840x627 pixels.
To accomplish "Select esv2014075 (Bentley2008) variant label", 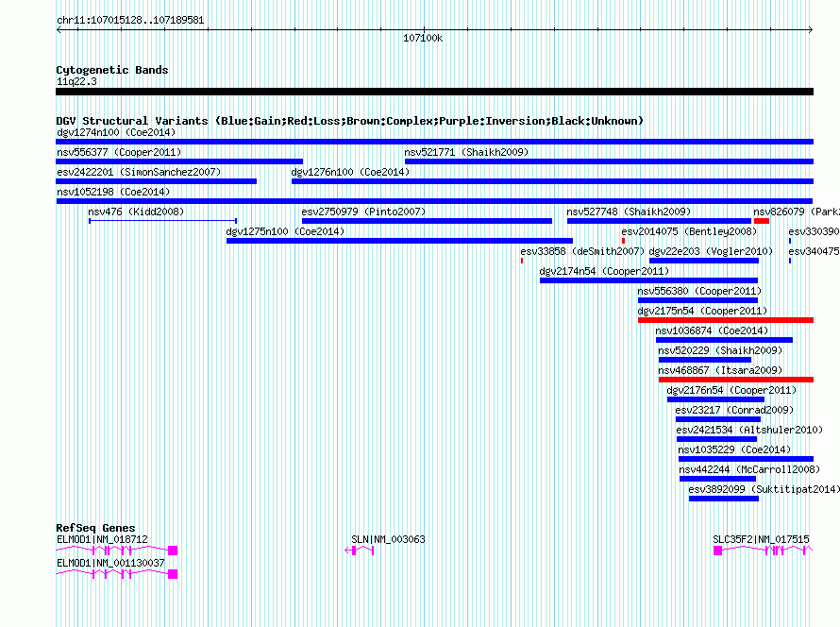I will [x=689, y=231].
